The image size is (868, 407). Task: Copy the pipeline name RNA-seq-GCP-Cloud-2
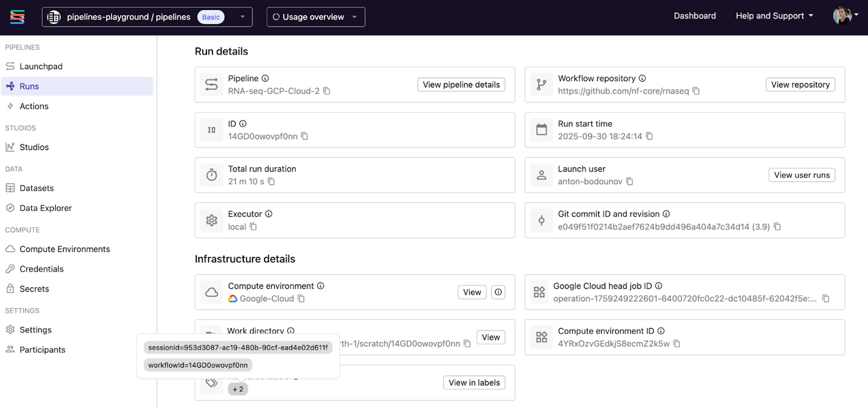tap(326, 91)
